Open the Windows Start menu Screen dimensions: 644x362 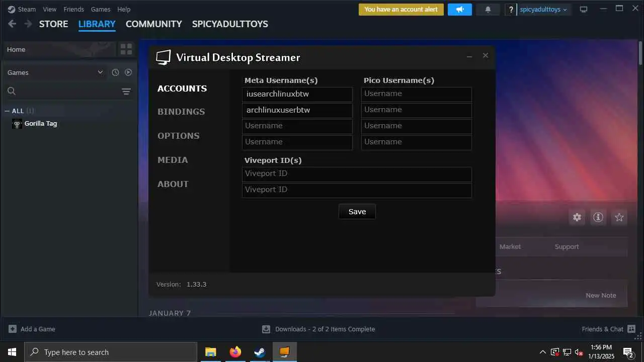coord(12,352)
